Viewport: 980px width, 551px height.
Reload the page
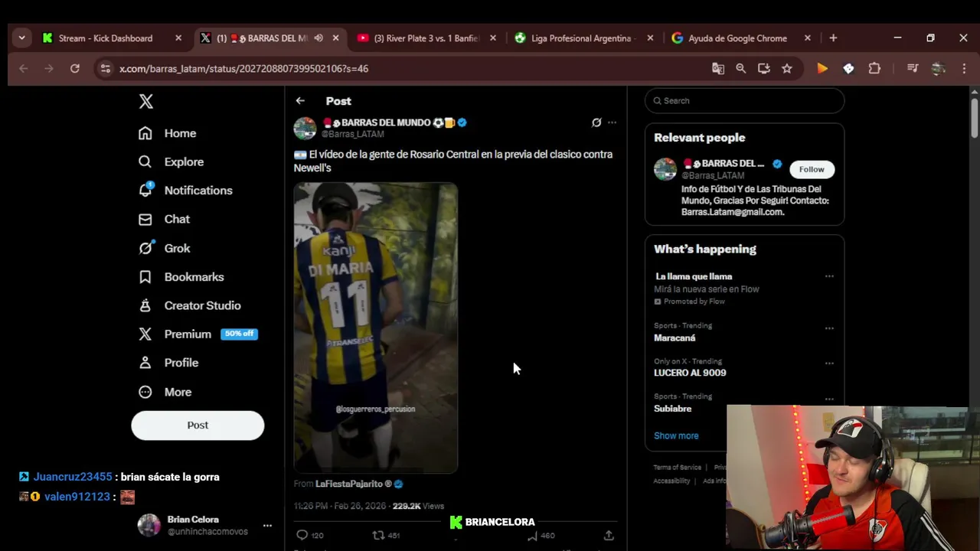[x=74, y=68]
